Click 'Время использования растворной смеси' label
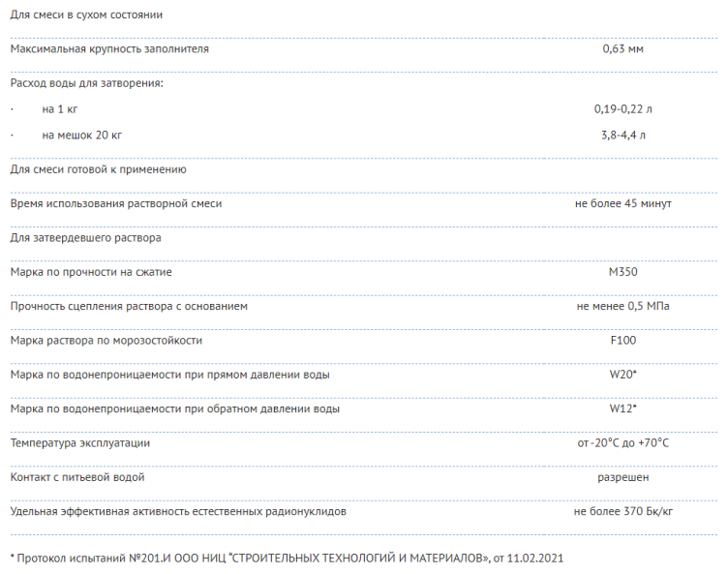728x574 pixels. tap(116, 203)
